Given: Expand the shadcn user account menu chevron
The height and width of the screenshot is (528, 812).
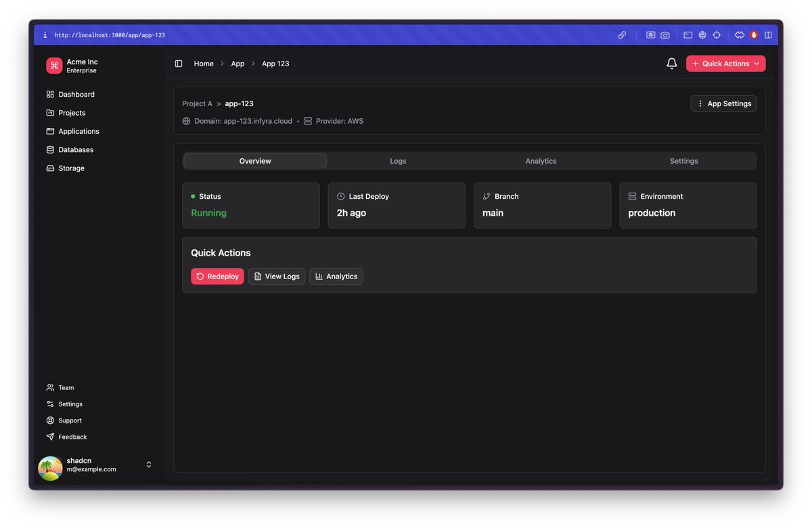Looking at the screenshot, I should coord(149,464).
